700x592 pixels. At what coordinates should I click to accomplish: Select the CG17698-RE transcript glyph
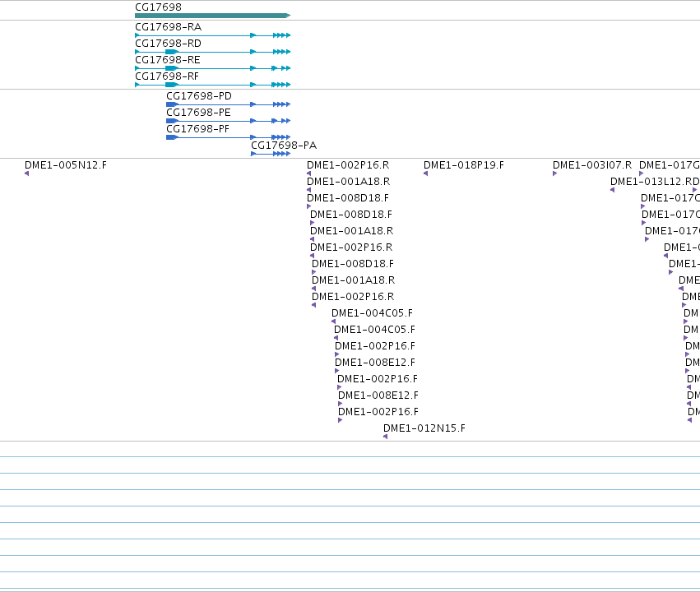(212, 68)
